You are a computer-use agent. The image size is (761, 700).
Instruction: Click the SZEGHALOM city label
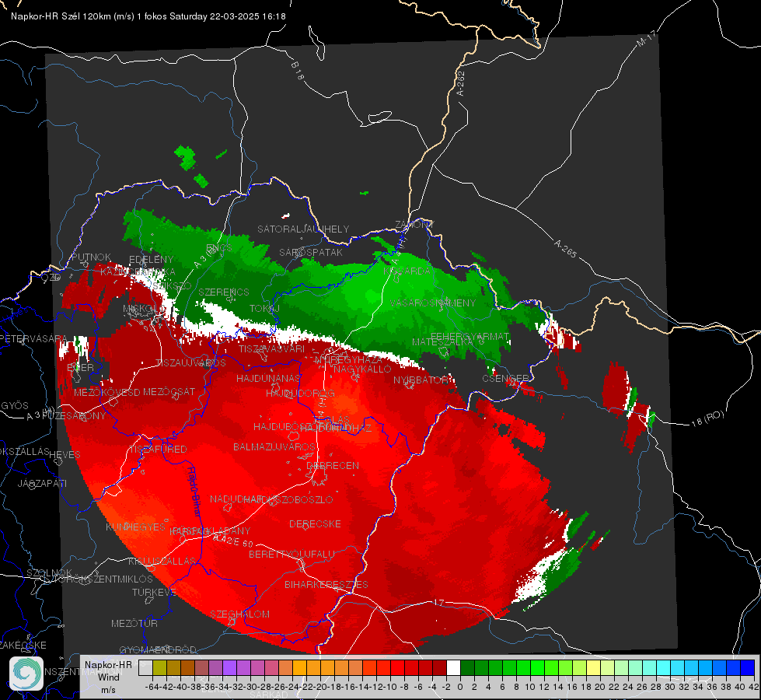tap(239, 614)
